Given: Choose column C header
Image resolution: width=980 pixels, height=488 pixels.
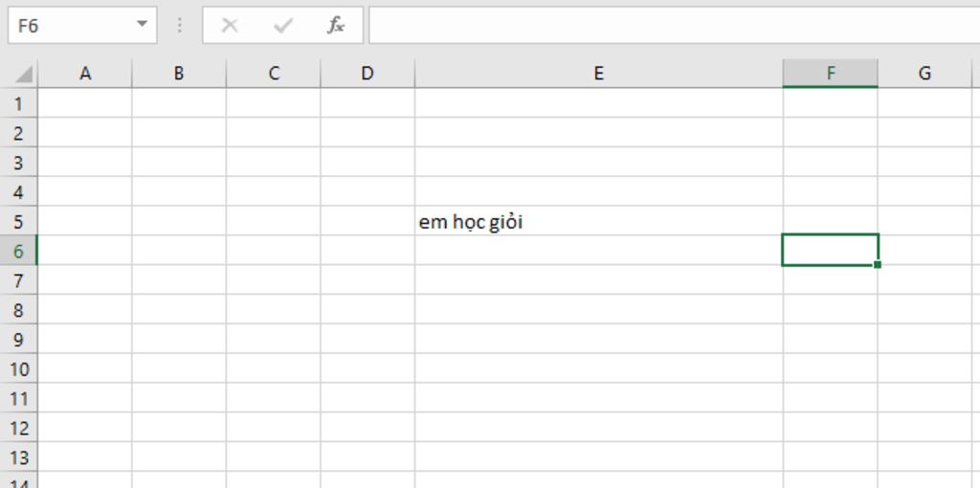Looking at the screenshot, I should (273, 73).
